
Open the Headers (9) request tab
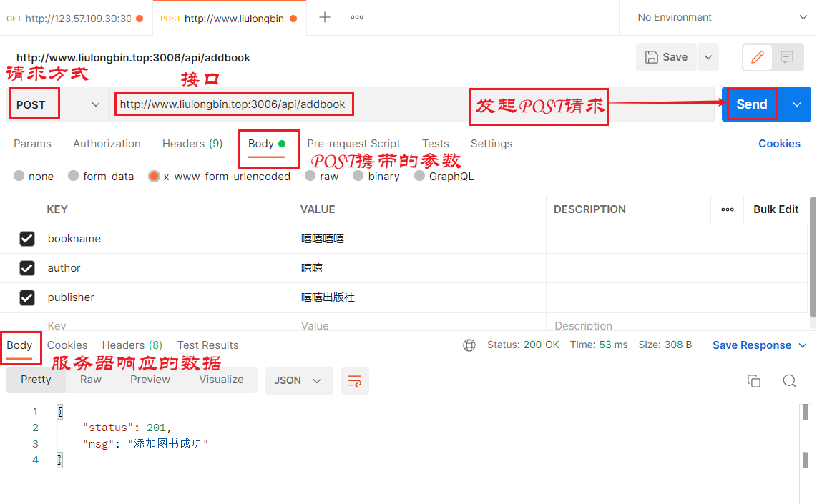click(192, 144)
